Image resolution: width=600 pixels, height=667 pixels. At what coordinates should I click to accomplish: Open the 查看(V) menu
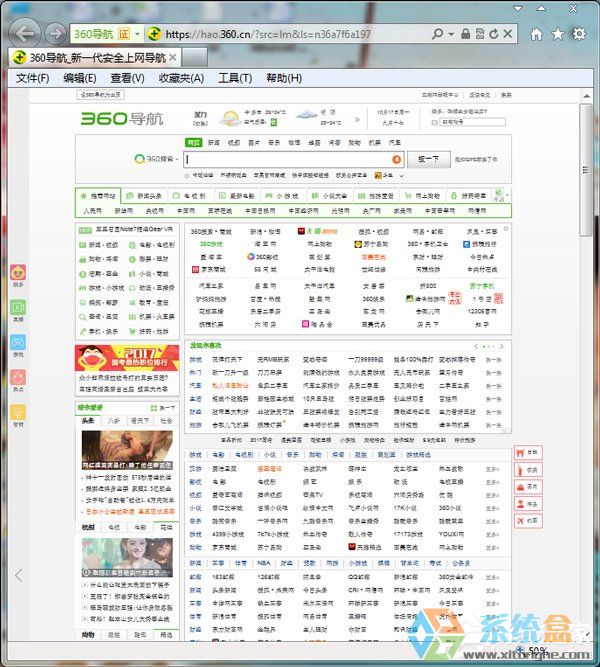[127, 78]
